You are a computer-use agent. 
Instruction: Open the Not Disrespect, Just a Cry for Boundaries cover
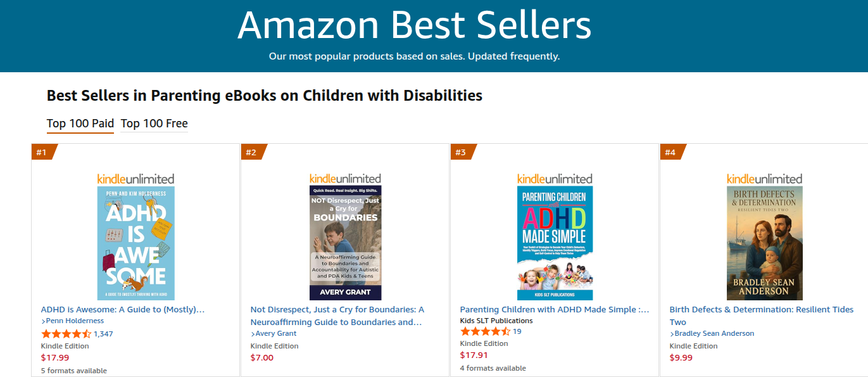345,243
